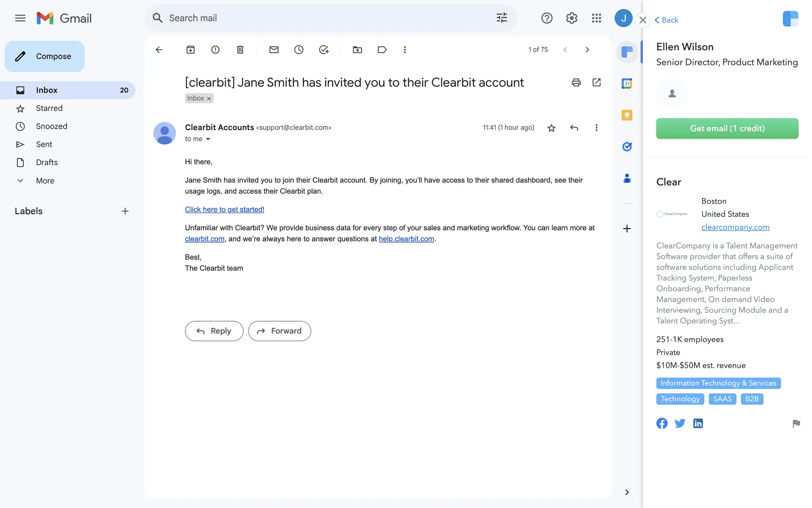Snooze this email using the clock icon

(x=299, y=50)
